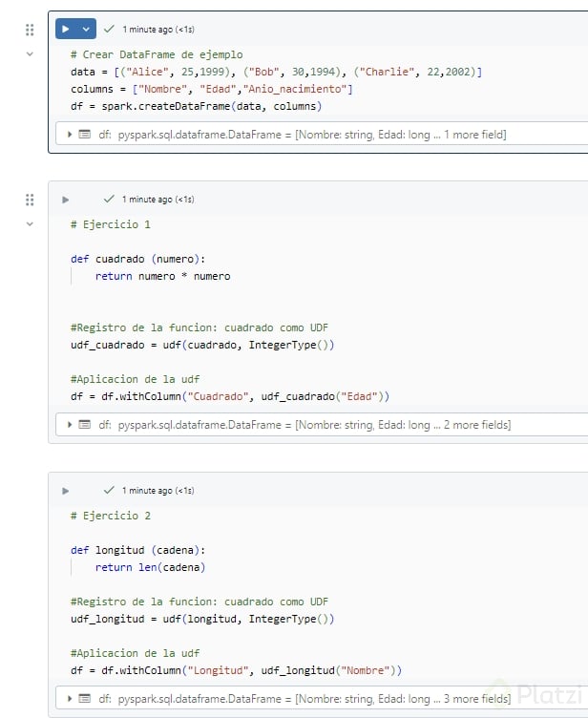The height and width of the screenshot is (718, 588).
Task: Run the Ejercicio 1 cell
Action: point(66,200)
